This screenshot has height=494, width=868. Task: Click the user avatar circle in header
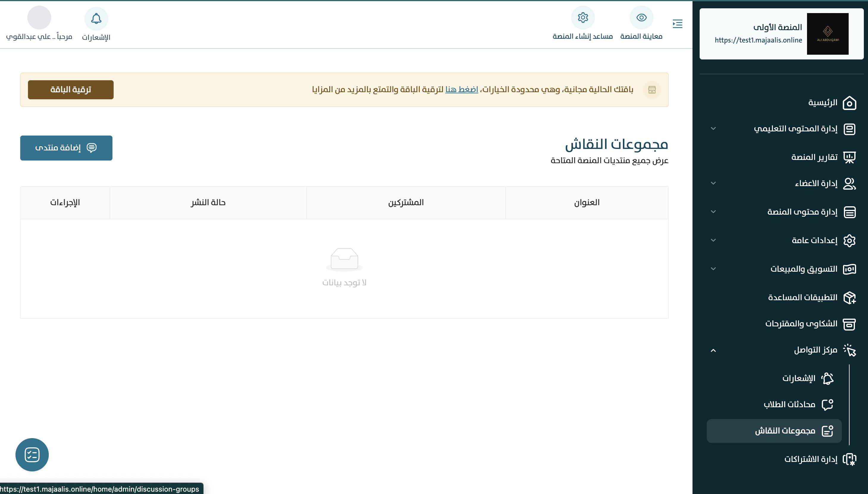(x=39, y=18)
